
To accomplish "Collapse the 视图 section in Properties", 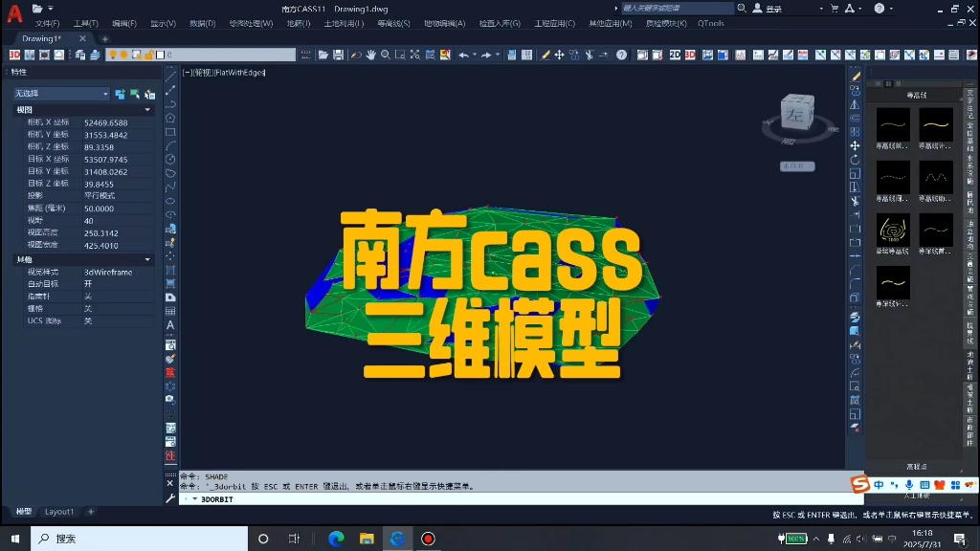I will point(146,109).
